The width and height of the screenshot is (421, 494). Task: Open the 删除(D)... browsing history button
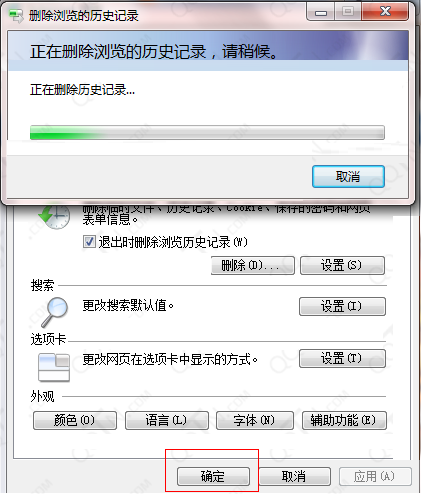pos(253,265)
